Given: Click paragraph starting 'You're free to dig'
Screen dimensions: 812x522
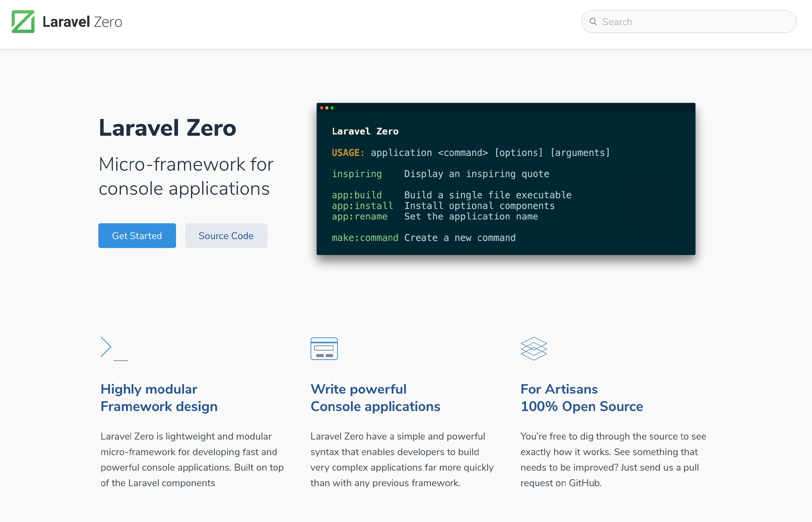Looking at the screenshot, I should point(613,460).
